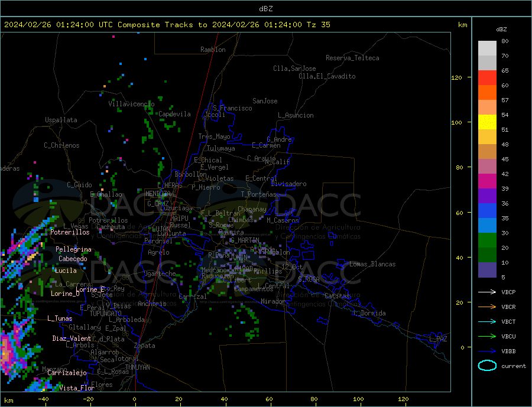Viewport: 532px width, 407px height.
Task: Click the white VBCP arrow legend icon
Action: 487,292
